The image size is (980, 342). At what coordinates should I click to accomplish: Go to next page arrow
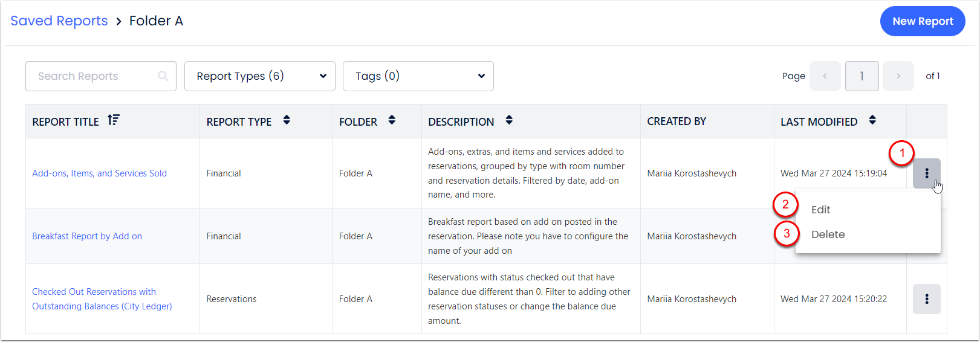(898, 76)
